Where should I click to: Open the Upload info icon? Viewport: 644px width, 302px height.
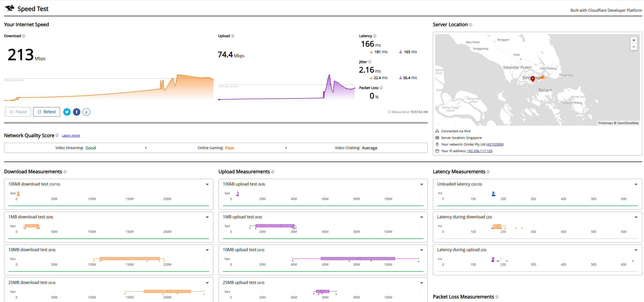233,36
